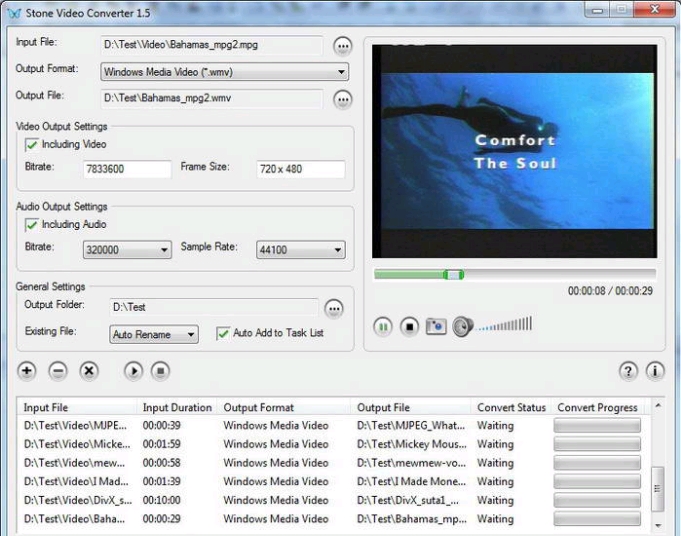Open audio Bitrate 320000 dropdown
Screen dimensions: 681x536
coord(127,250)
